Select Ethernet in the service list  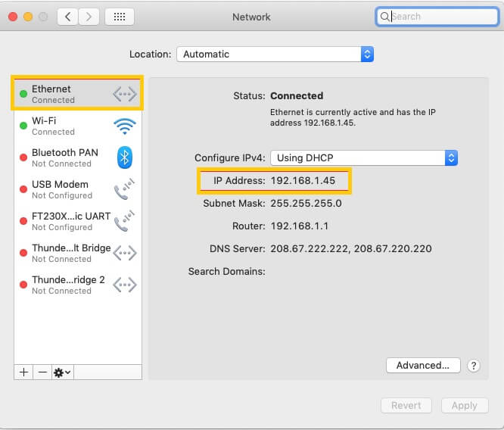coord(77,94)
